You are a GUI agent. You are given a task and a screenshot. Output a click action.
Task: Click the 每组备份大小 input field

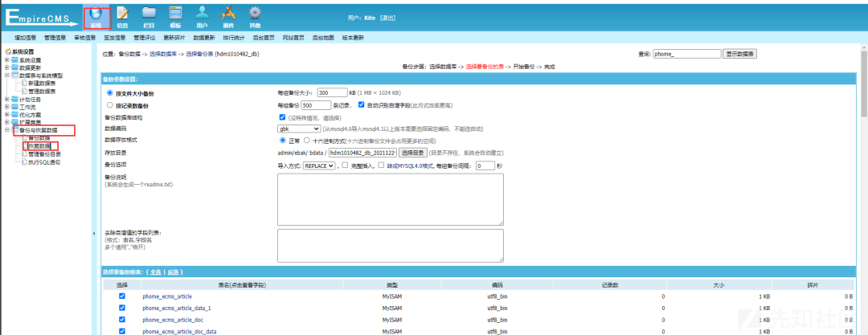pyautogui.click(x=332, y=92)
